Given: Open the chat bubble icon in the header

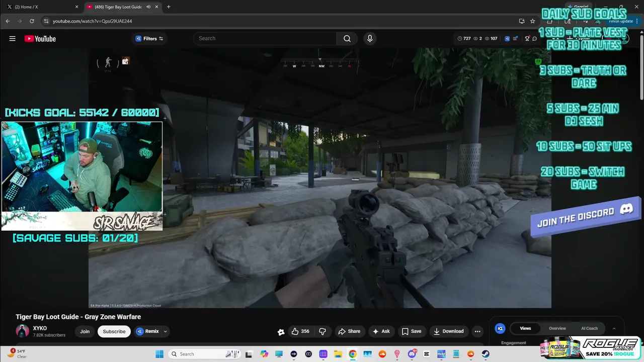Looking at the screenshot, I should 535,39.
